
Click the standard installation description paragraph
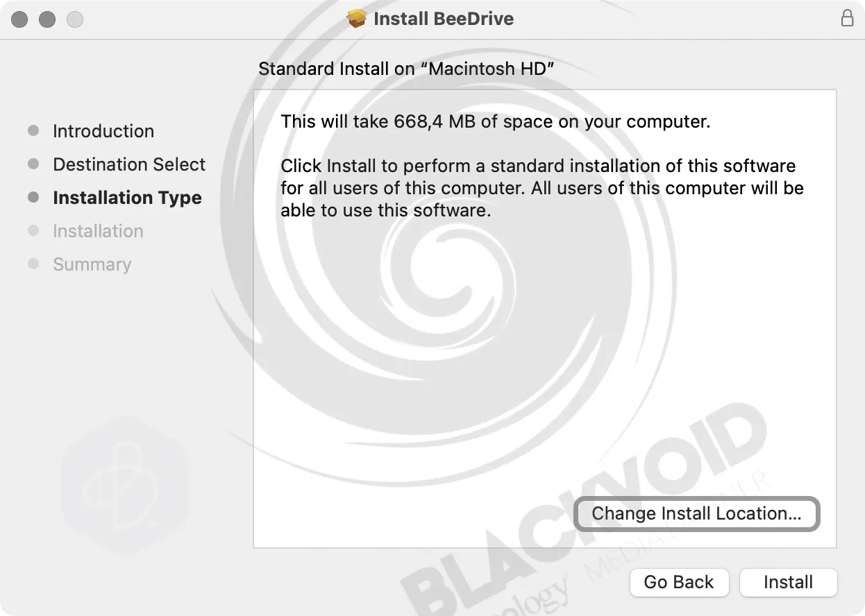click(542, 188)
